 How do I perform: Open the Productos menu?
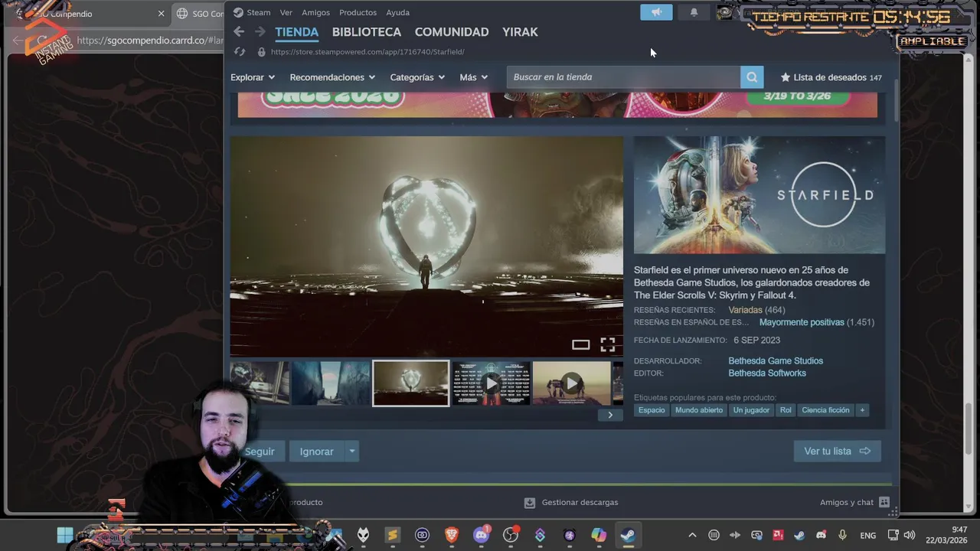pyautogui.click(x=358, y=12)
